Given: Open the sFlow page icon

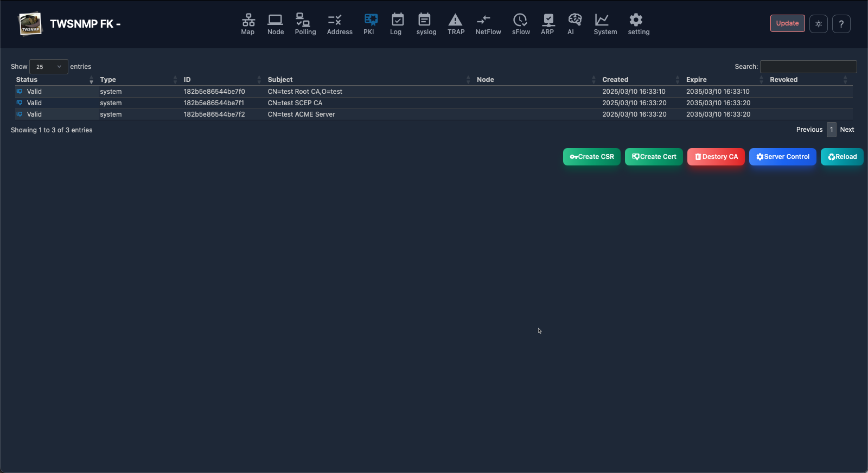Looking at the screenshot, I should point(520,20).
